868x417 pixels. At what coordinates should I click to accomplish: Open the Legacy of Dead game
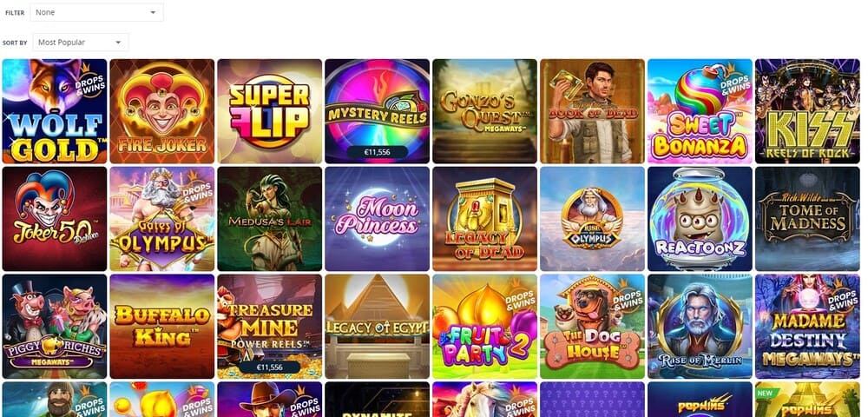point(485,219)
